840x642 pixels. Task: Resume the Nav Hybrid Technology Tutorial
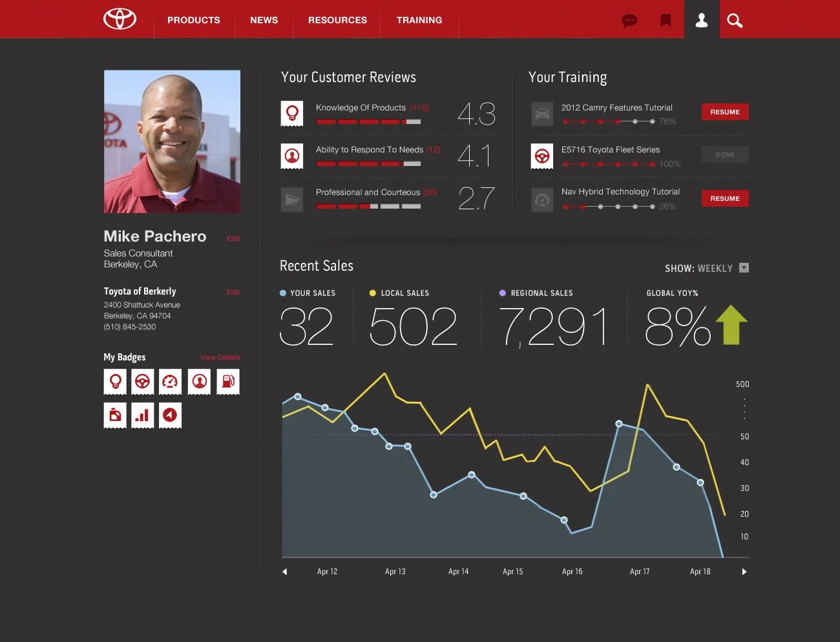coord(725,198)
